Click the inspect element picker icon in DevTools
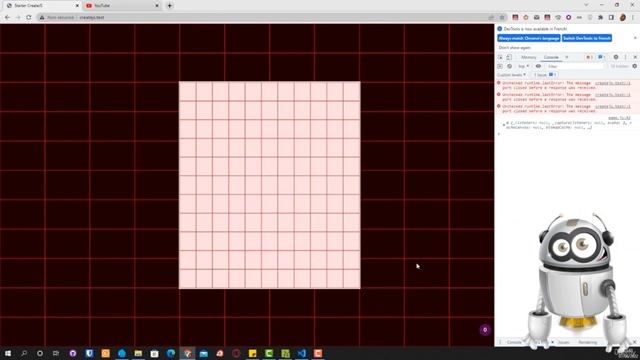Screen dimensions: 640x360 tap(500, 57)
